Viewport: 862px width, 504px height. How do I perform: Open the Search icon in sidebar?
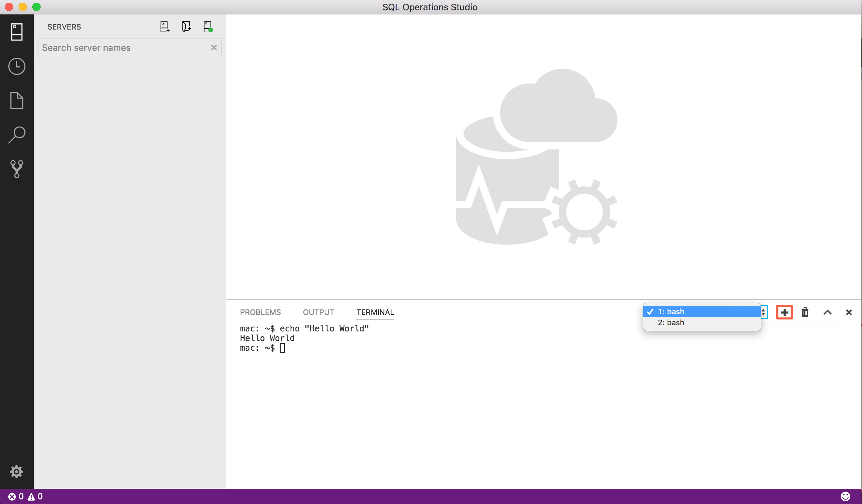point(16,134)
